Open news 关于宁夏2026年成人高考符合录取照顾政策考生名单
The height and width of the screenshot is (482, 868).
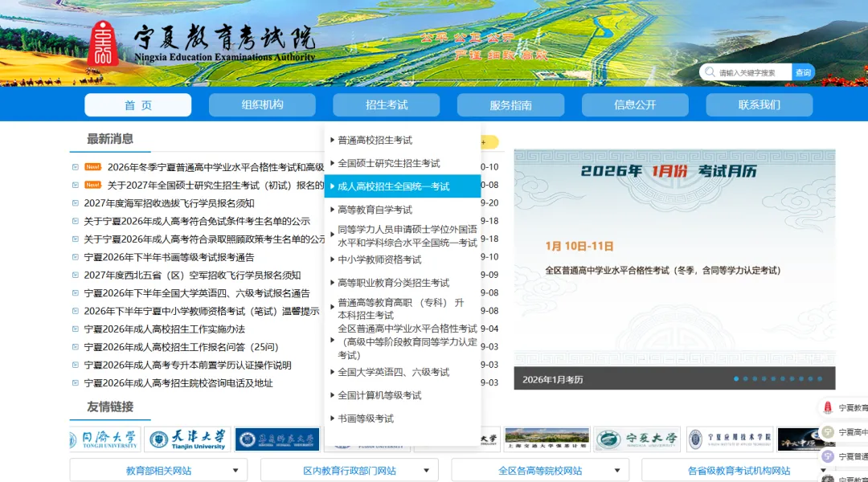(204, 239)
